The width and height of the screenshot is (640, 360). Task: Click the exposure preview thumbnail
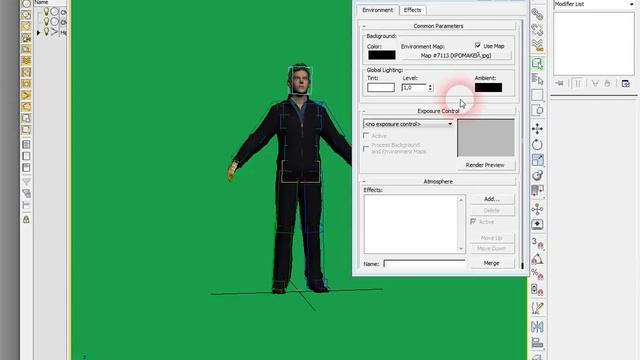[x=486, y=138]
